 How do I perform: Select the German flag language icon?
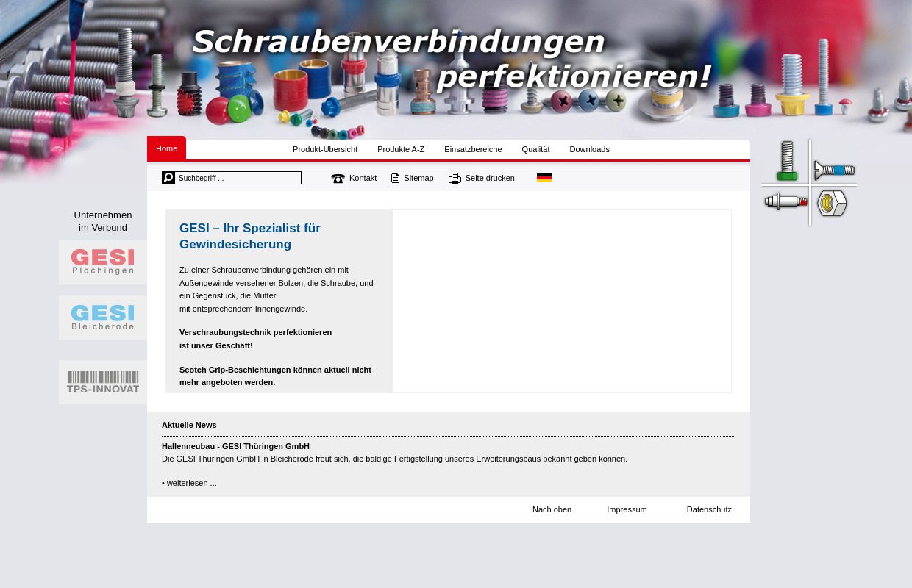point(544,178)
